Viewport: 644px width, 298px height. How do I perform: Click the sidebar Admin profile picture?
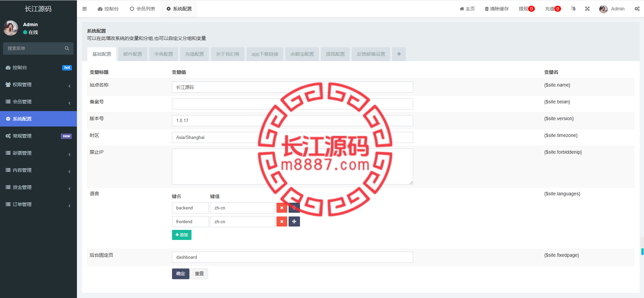click(x=11, y=28)
